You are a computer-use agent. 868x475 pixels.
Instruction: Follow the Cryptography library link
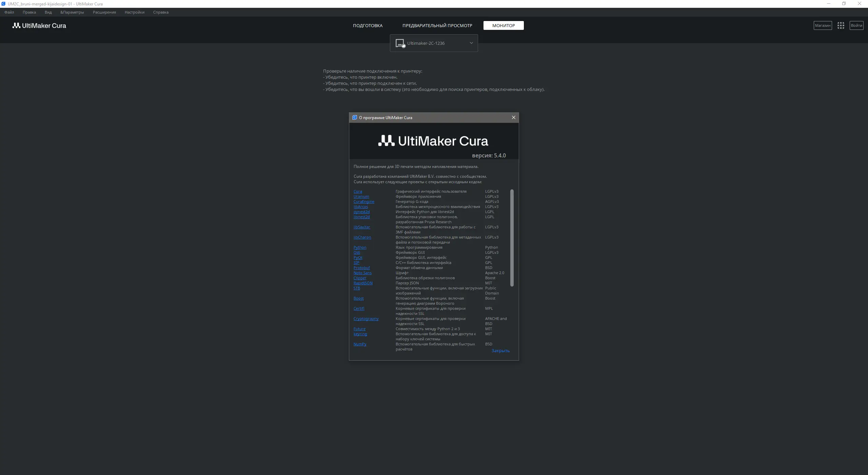click(x=366, y=319)
